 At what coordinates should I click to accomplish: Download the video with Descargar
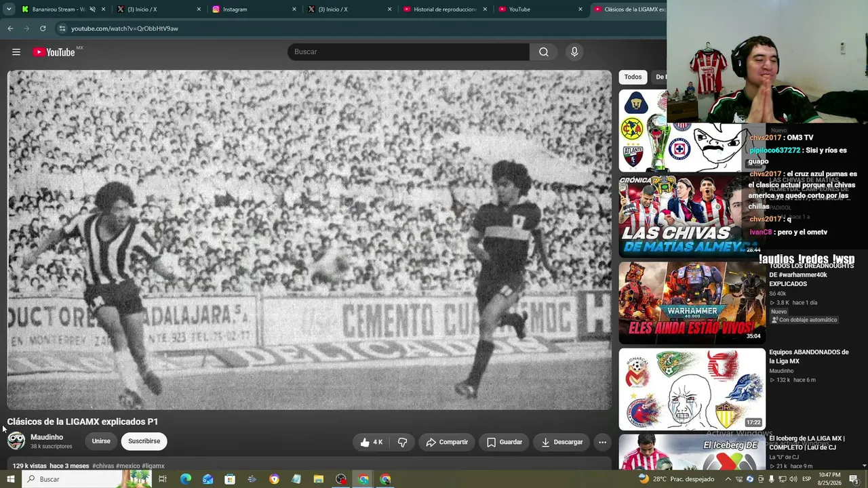click(x=562, y=442)
